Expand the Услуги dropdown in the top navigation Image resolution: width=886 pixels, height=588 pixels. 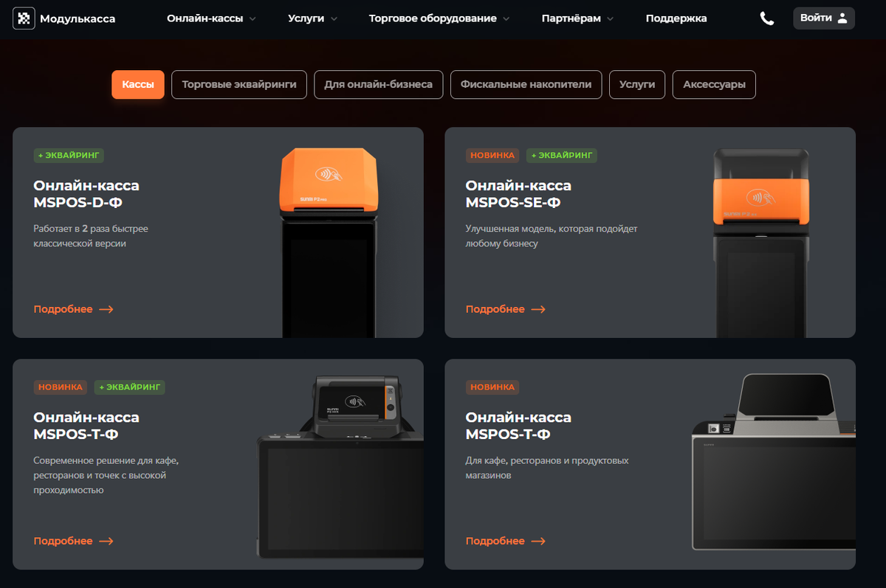pyautogui.click(x=312, y=18)
